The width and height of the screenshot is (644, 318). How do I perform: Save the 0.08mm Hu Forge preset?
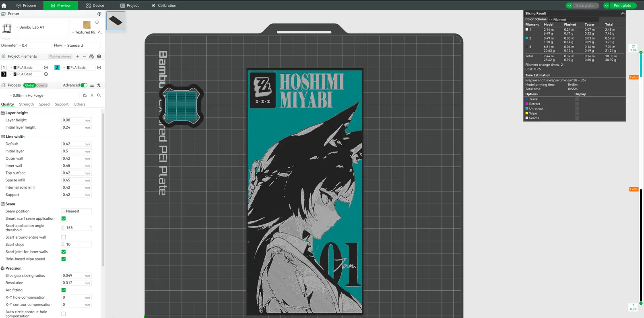[x=85, y=96]
